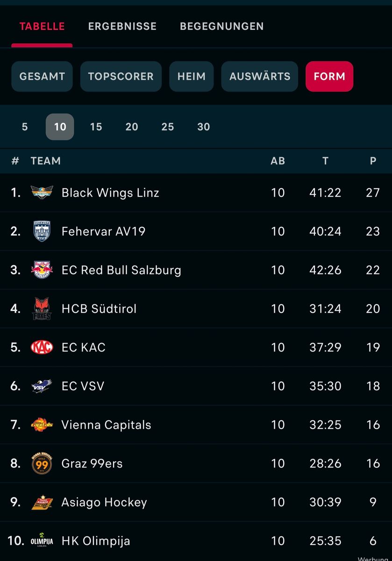
Task: Click the Graz 99ers round logo
Action: [42, 463]
